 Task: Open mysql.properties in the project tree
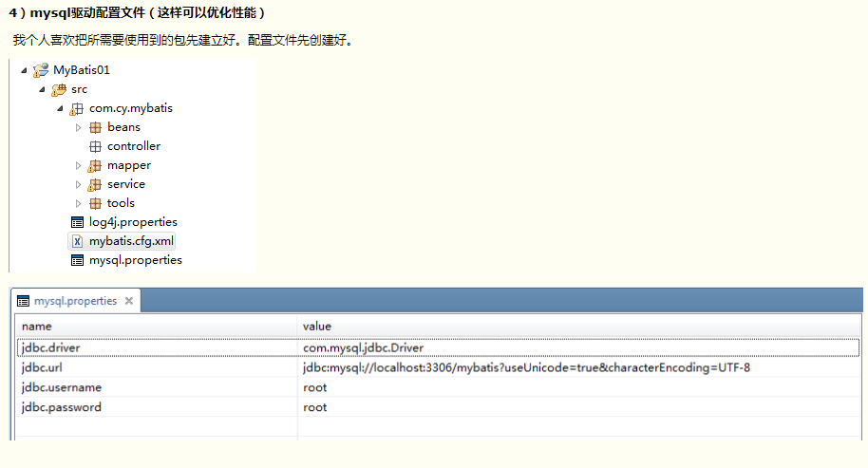[x=136, y=260]
